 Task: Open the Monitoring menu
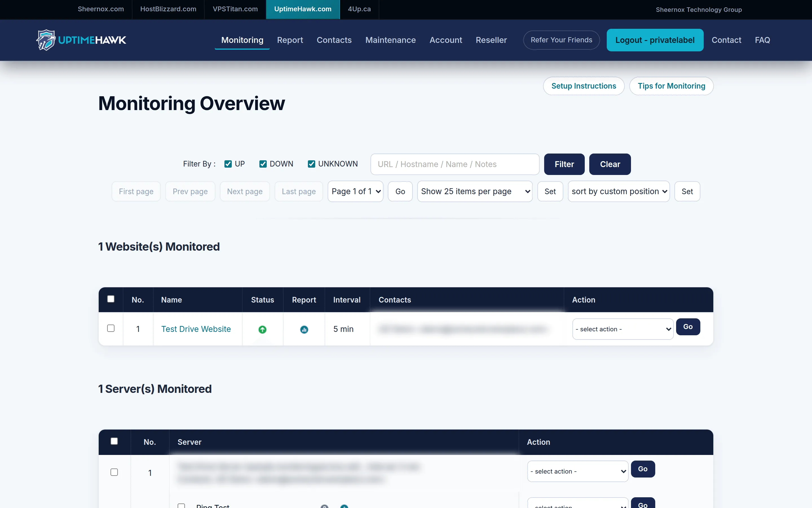tap(242, 40)
